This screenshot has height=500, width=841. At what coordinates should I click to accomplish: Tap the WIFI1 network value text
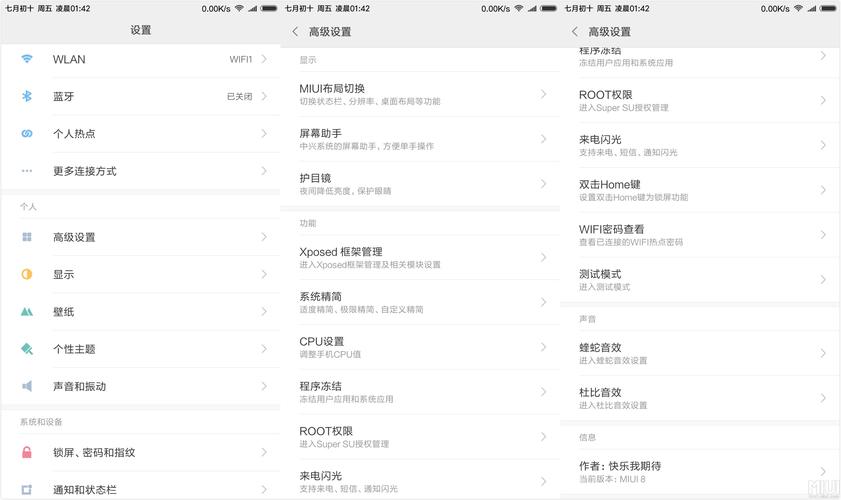point(241,59)
